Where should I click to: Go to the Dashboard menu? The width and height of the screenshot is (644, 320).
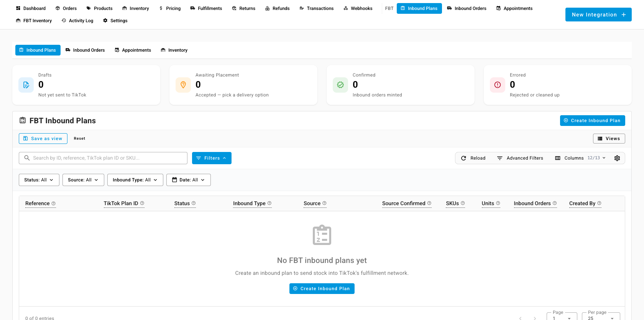(31, 8)
